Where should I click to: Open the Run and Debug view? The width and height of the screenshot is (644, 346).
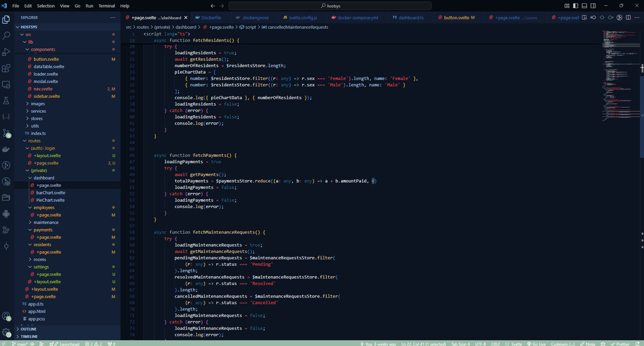tap(6, 52)
